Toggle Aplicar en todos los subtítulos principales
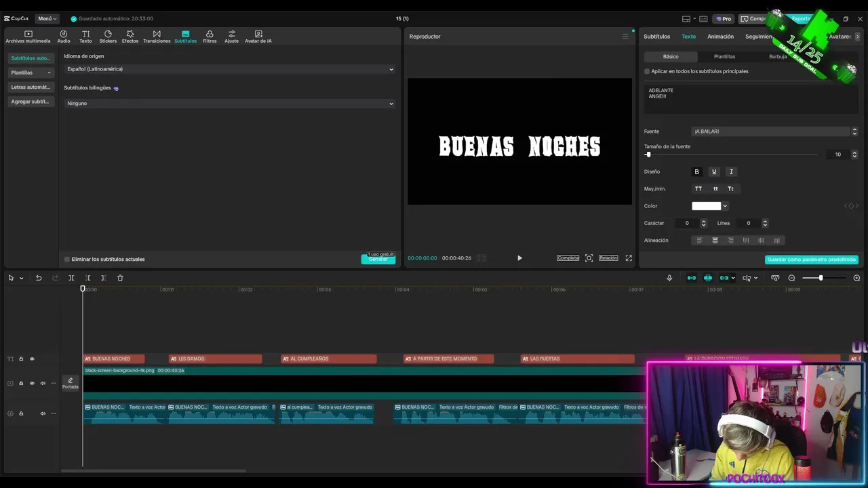The image size is (868, 488). 647,71
